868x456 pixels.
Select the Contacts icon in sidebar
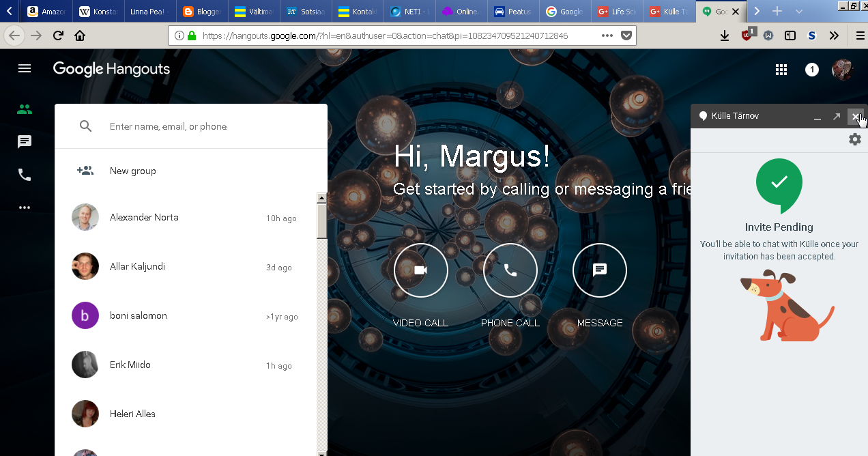[25, 109]
